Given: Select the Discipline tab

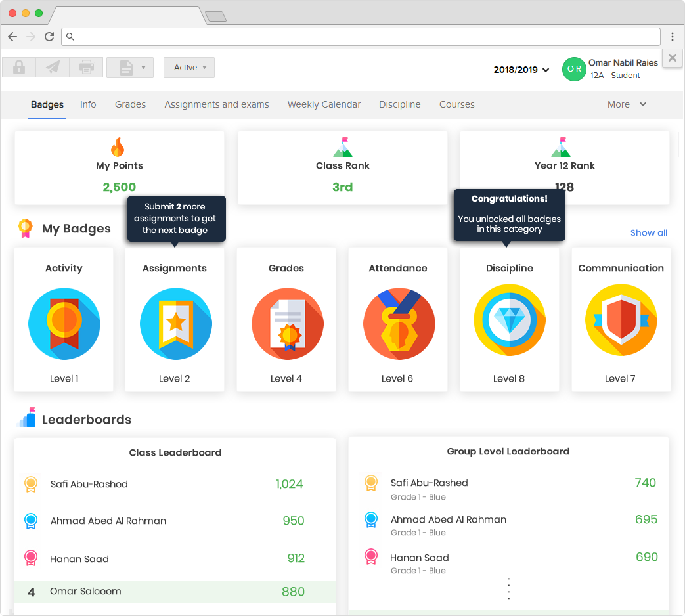Looking at the screenshot, I should coord(400,104).
